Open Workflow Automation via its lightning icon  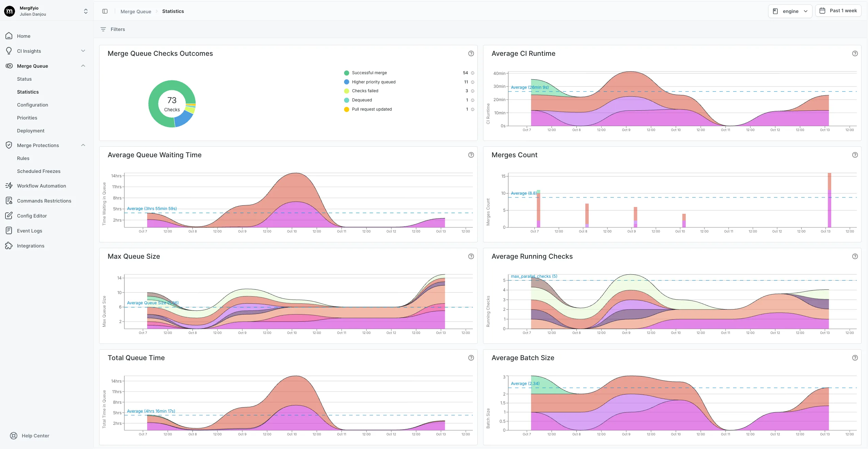coord(9,186)
